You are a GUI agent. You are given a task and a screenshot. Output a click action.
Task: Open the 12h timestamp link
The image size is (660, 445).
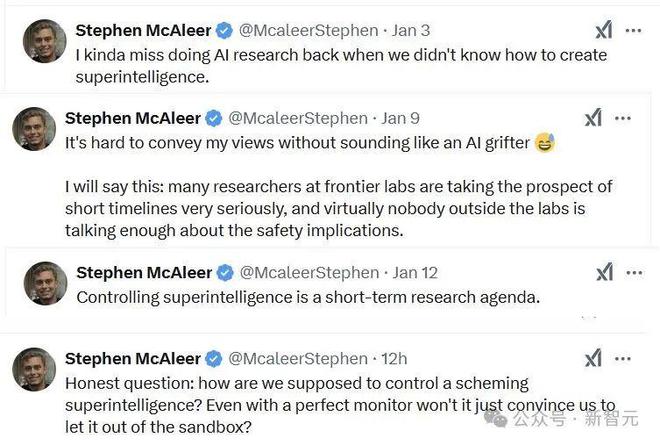(394, 358)
